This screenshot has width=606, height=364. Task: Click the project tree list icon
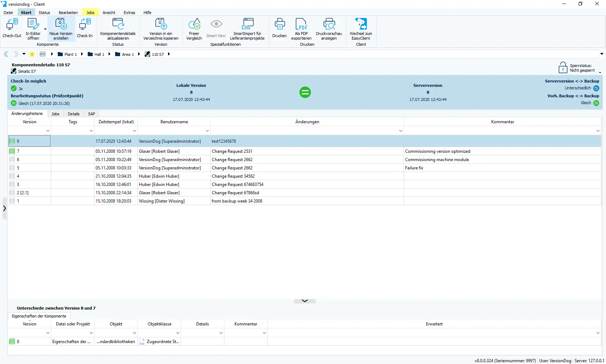point(43,54)
